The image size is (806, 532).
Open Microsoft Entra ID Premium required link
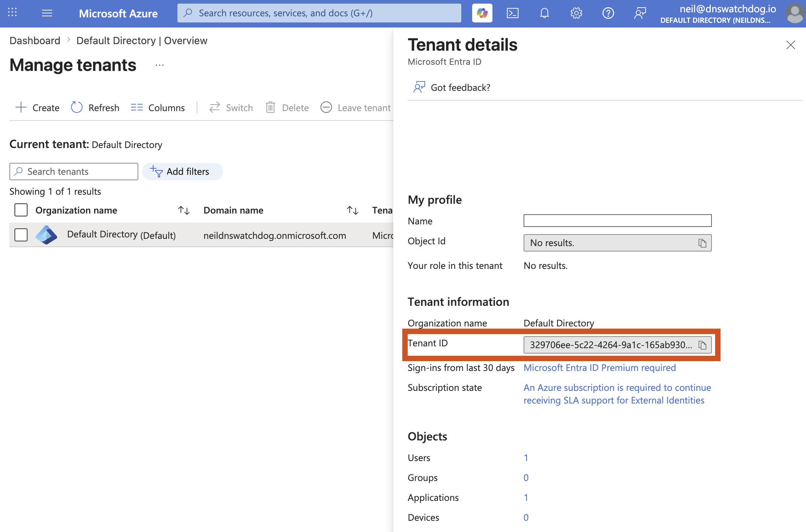[x=600, y=368]
